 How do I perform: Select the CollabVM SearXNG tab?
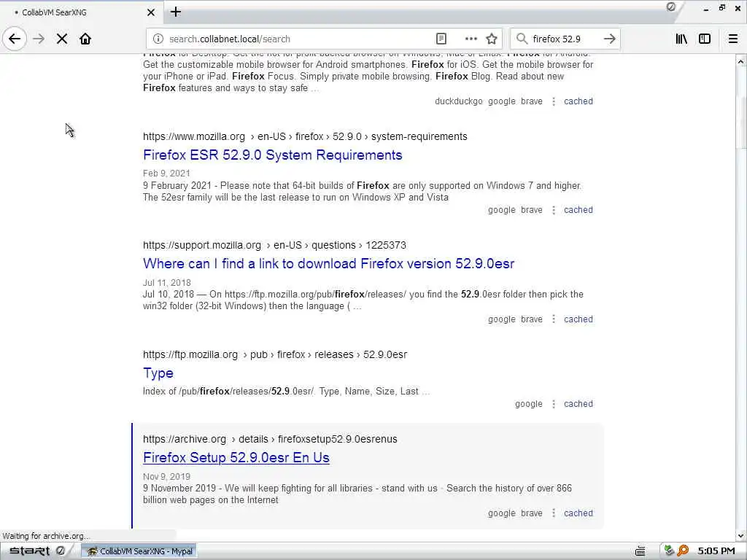click(82, 12)
